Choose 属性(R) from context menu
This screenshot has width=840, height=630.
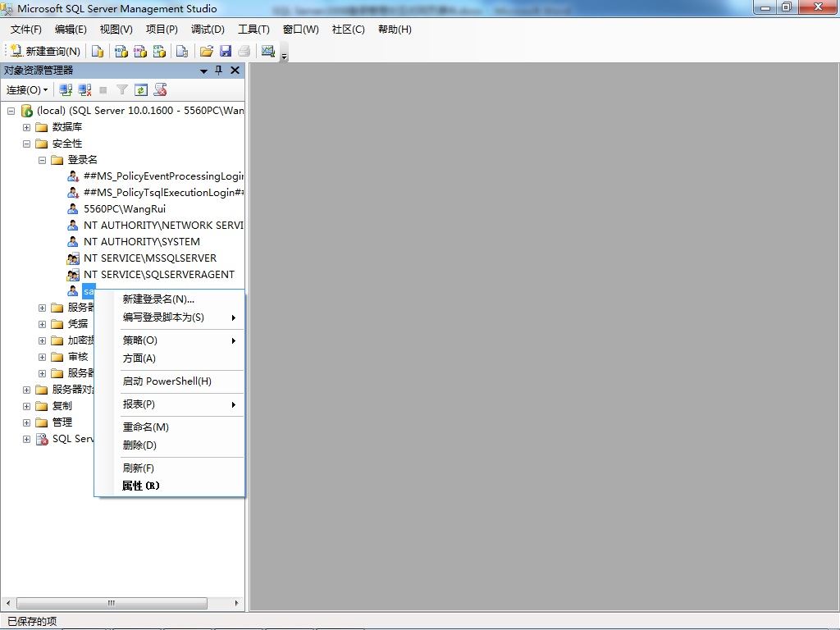point(169,486)
